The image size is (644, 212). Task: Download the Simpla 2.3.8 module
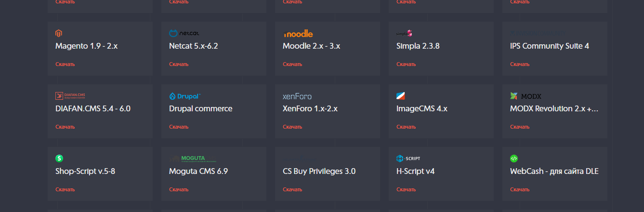[406, 64]
